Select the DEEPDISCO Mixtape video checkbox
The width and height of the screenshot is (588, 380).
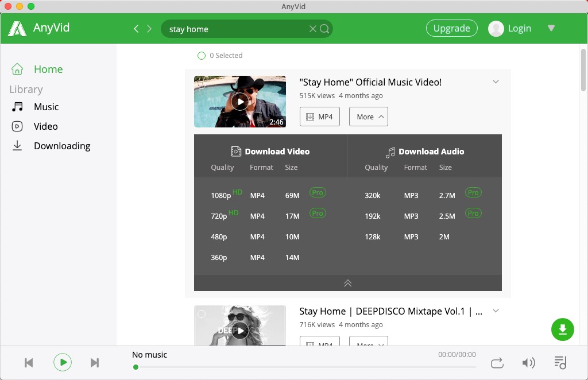[202, 314]
